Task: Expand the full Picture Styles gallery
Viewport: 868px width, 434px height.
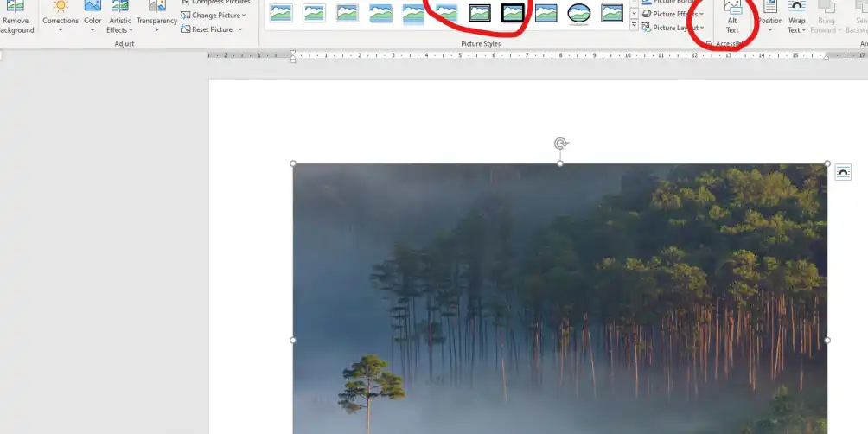Action: 635,25
